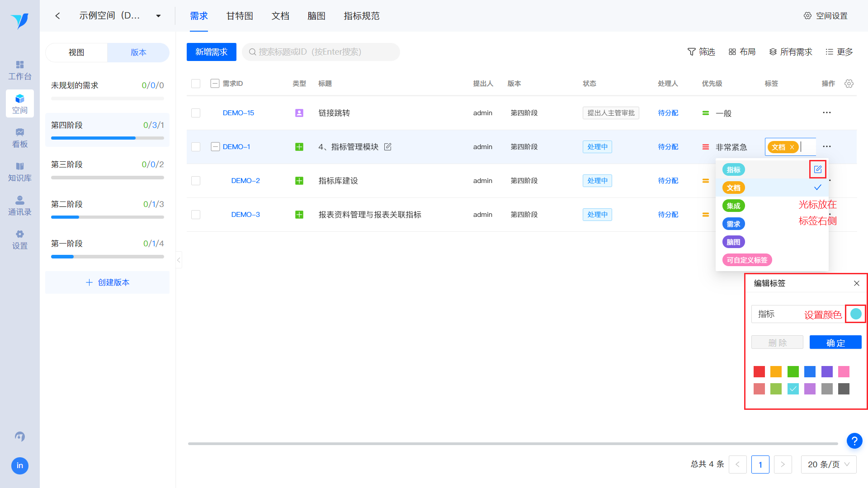Click the 新增需求 button
Screen dimensions: 868x488
pyautogui.click(x=211, y=52)
